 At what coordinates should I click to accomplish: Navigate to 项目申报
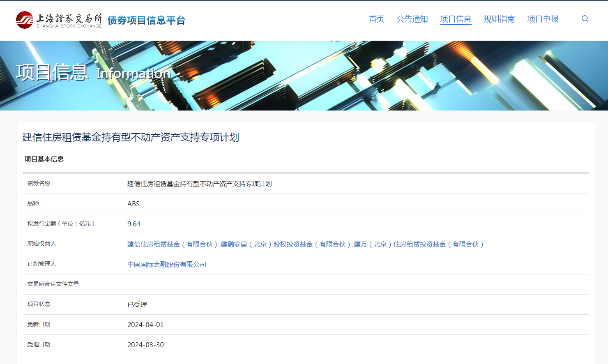click(543, 19)
